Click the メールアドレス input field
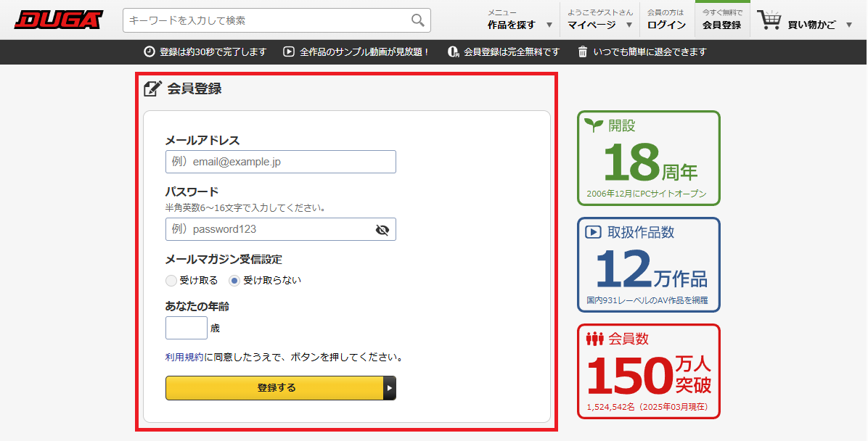868x441 pixels. pyautogui.click(x=280, y=161)
